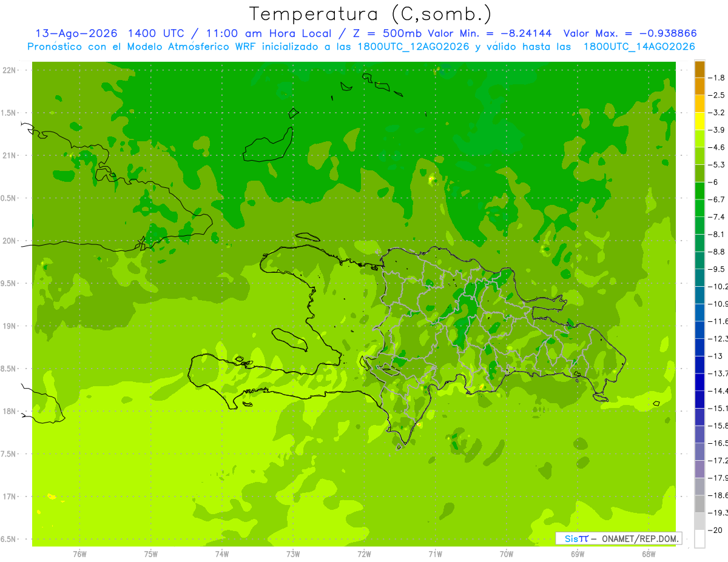
Task: Click the '73W' longitude label
Action: click(293, 554)
